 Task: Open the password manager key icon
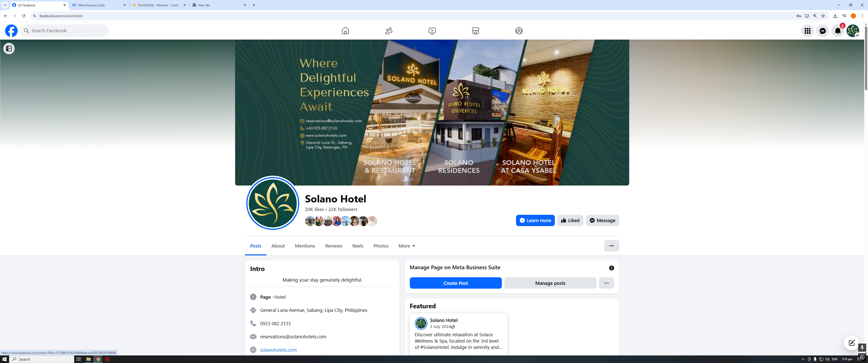(x=799, y=16)
